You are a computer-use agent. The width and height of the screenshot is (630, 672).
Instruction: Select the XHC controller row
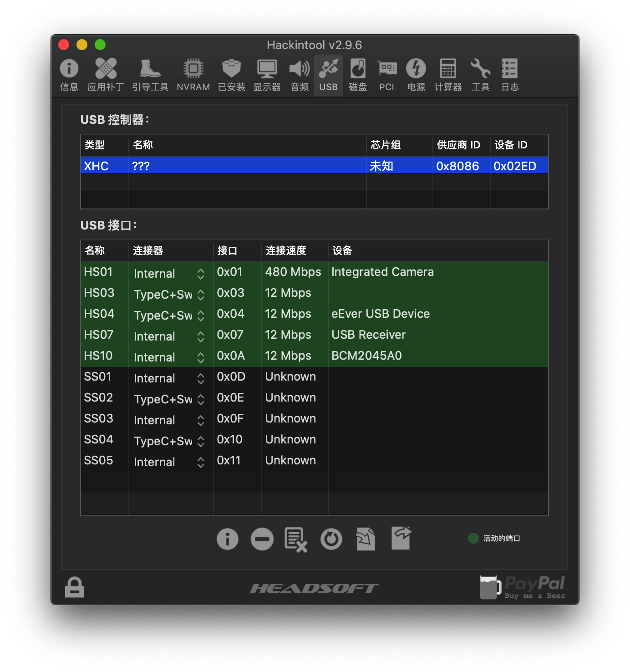coord(315,166)
